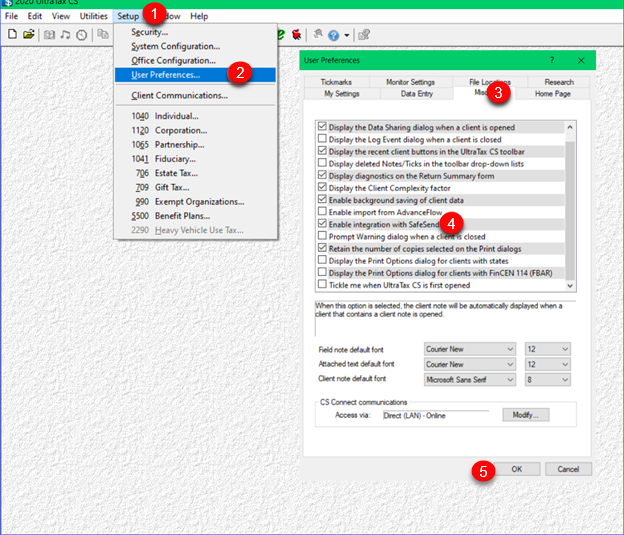The height and width of the screenshot is (535, 624).
Task: Click the New Client blank page toolbar icon
Action: [12, 35]
